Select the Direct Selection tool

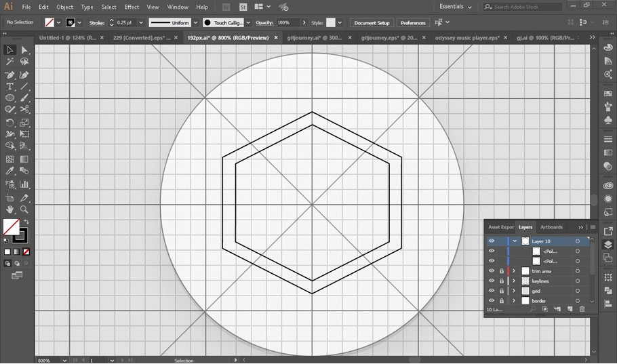point(24,50)
